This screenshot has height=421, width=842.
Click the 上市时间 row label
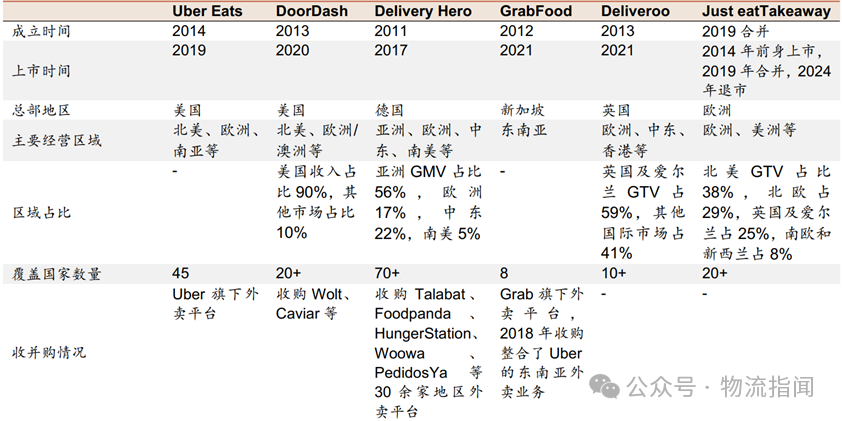click(41, 71)
